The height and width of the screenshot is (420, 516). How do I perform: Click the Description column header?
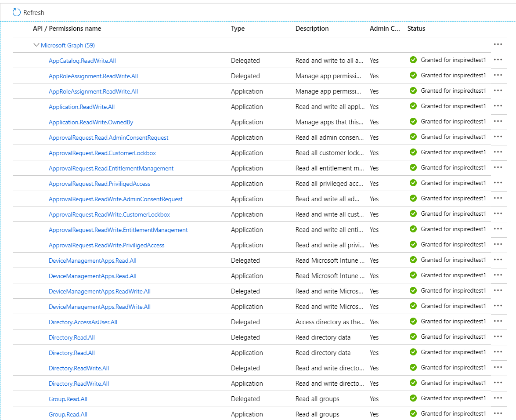click(312, 29)
